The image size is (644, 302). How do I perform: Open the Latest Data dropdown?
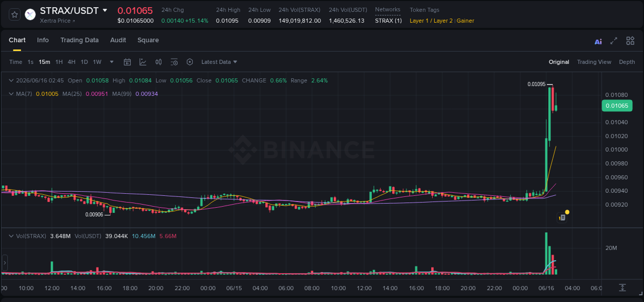[x=219, y=62]
